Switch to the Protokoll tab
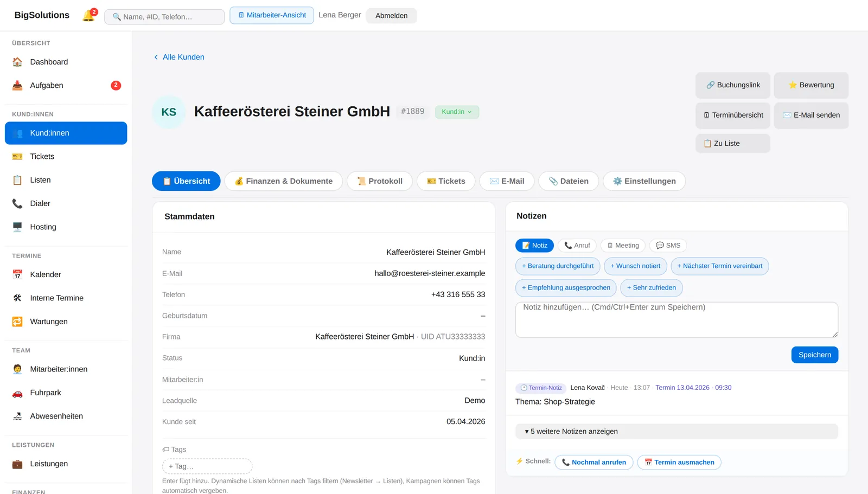This screenshot has width=868, height=494. point(380,181)
